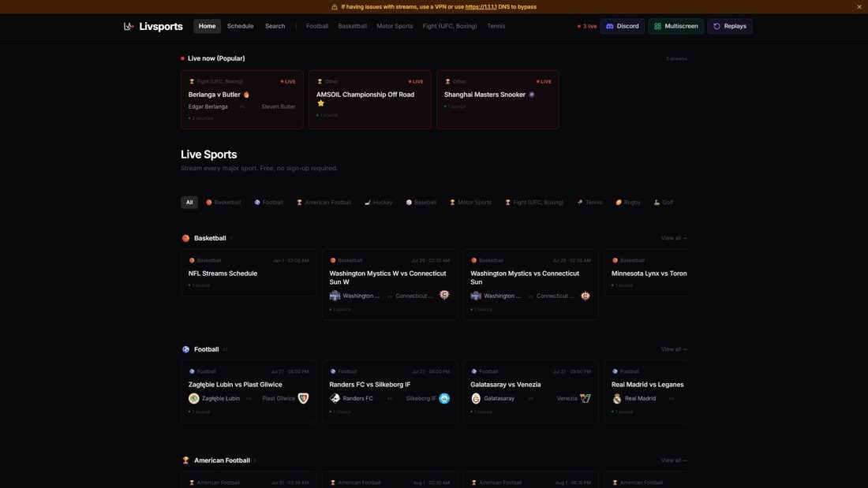Go to Tennis in top navigation

[496, 26]
